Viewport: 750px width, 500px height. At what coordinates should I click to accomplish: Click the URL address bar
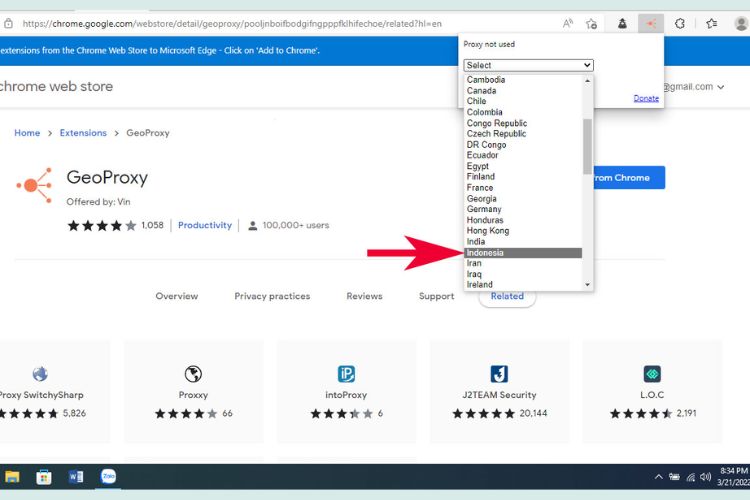pos(232,23)
